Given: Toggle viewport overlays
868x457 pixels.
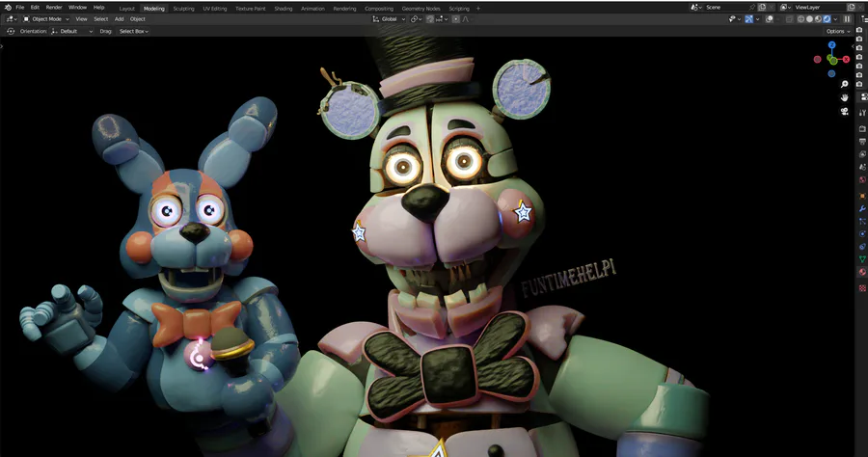Looking at the screenshot, I should (770, 19).
